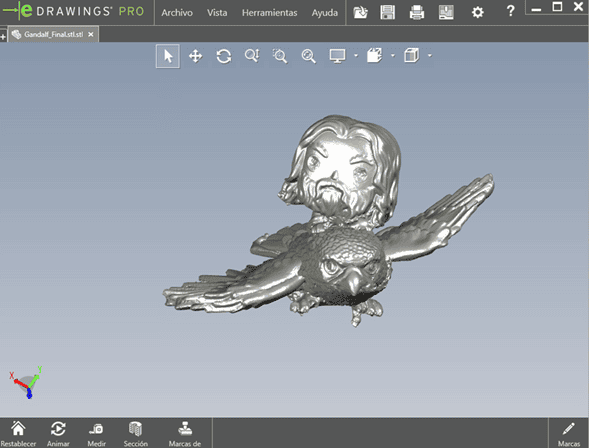The height and width of the screenshot is (448, 589).
Task: Click the Save diskette icon
Action: coord(387,12)
